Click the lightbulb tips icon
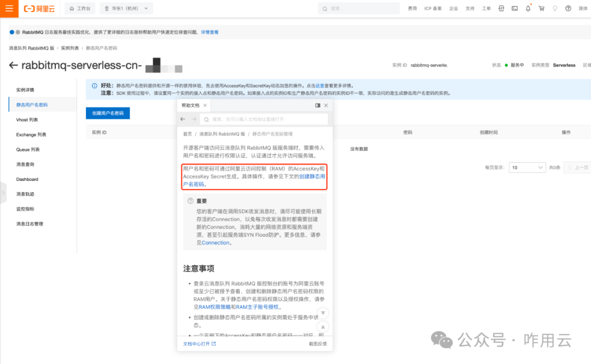Screen dimensions: 591x364 click(555, 8)
